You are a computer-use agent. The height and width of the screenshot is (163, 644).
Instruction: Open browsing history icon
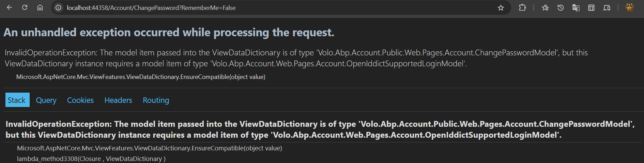pyautogui.click(x=561, y=8)
